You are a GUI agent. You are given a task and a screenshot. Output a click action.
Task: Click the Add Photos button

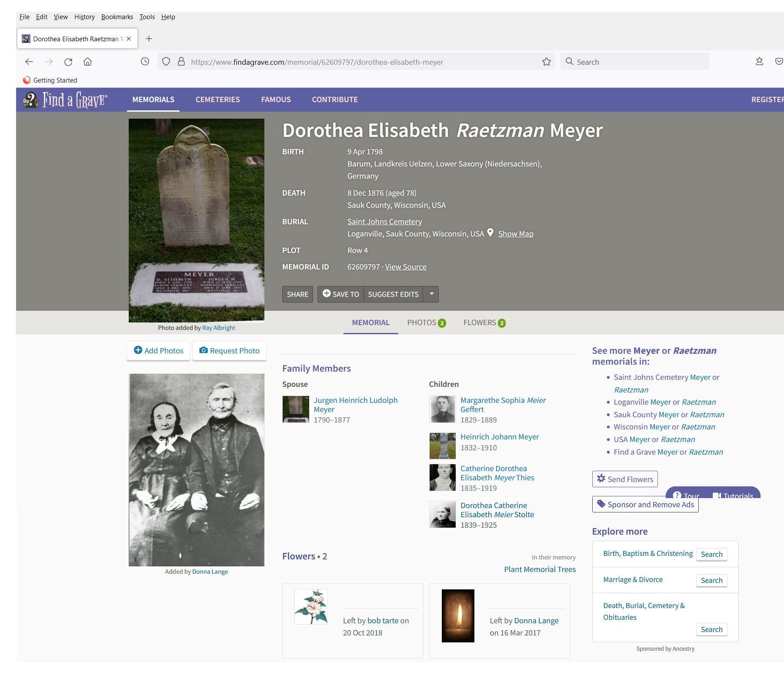point(159,351)
